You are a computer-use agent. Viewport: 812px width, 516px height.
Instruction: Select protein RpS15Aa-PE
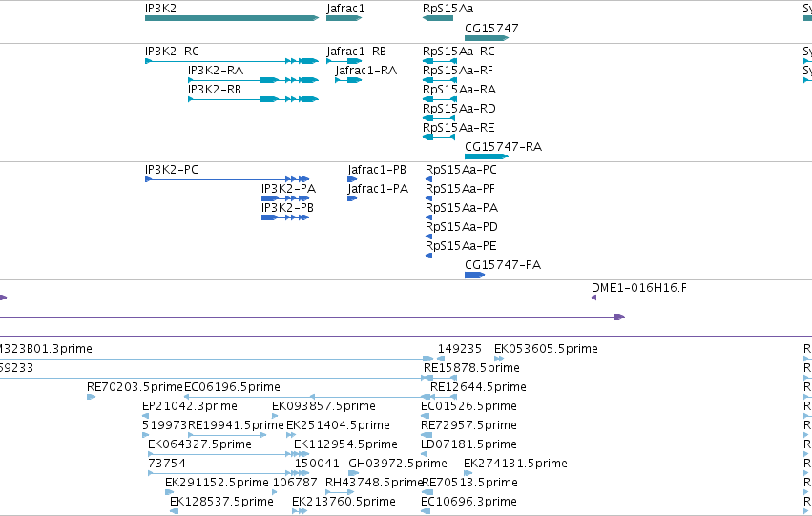428,256
